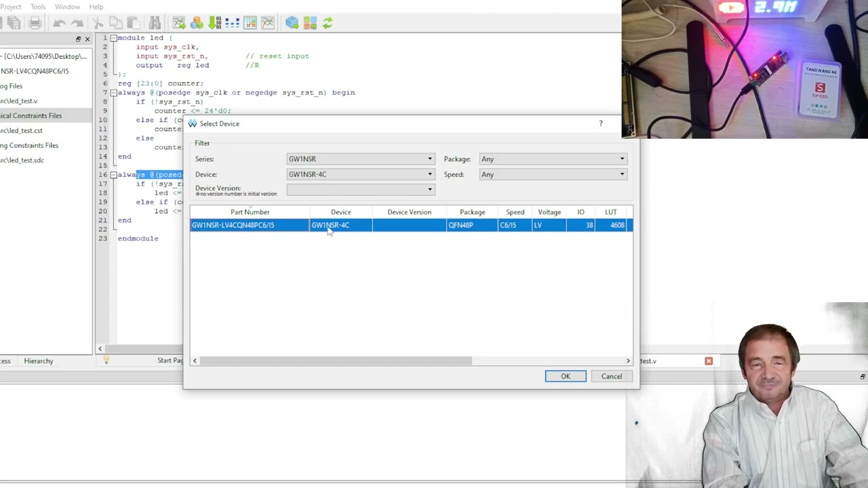Run Place & Route with the stacked-cubes icon
The width and height of the screenshot is (868, 488).
pyautogui.click(x=197, y=23)
